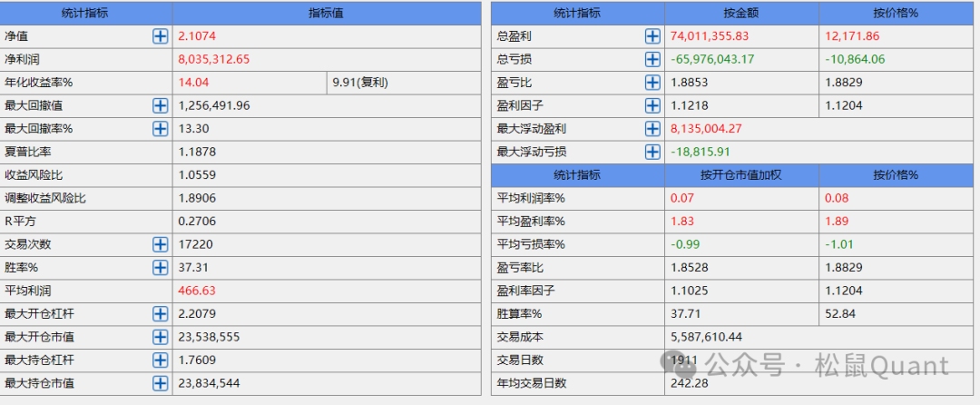Expand the 净值 plus icon

(x=160, y=36)
